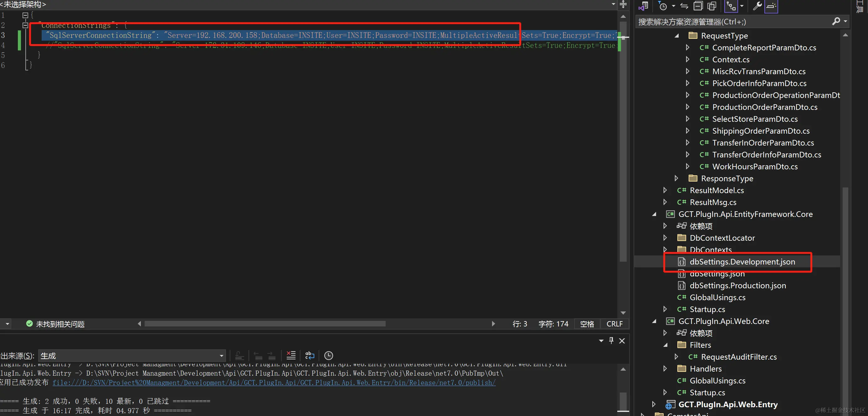The image size is (868, 416).
Task: Collapse the Filters folder node
Action: point(665,345)
